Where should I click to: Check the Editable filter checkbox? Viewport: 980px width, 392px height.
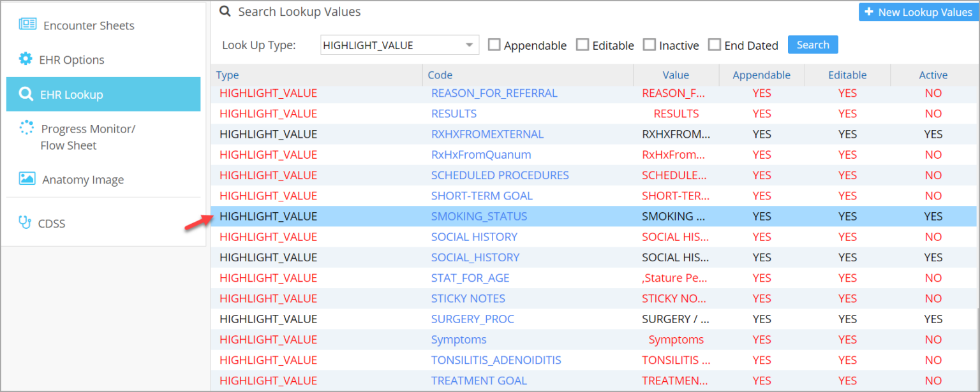click(x=582, y=45)
